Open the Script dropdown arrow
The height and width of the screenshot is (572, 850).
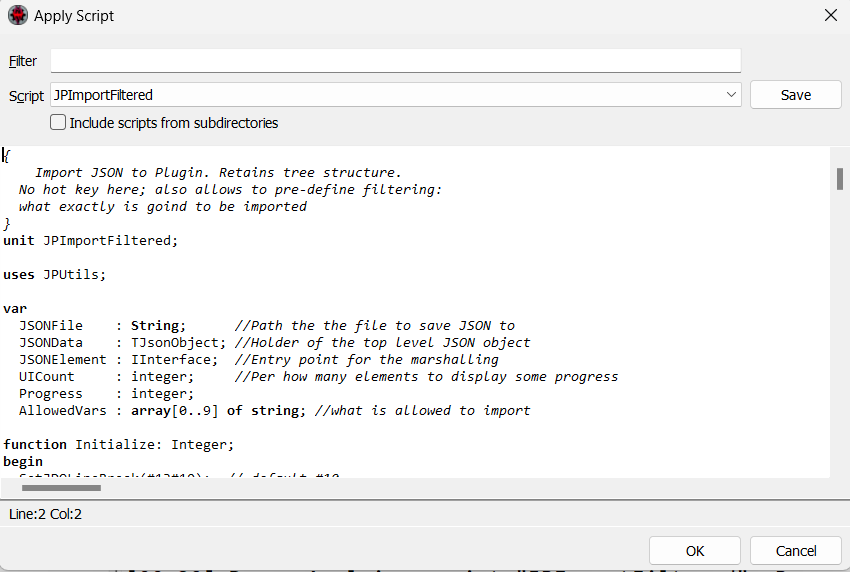point(731,95)
